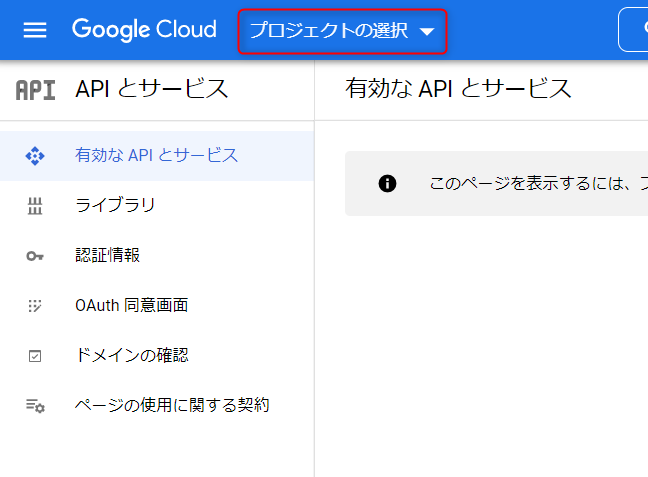Viewport: 648px width, 477px height.
Task: Open the ライブラリ menu item
Action: point(115,206)
